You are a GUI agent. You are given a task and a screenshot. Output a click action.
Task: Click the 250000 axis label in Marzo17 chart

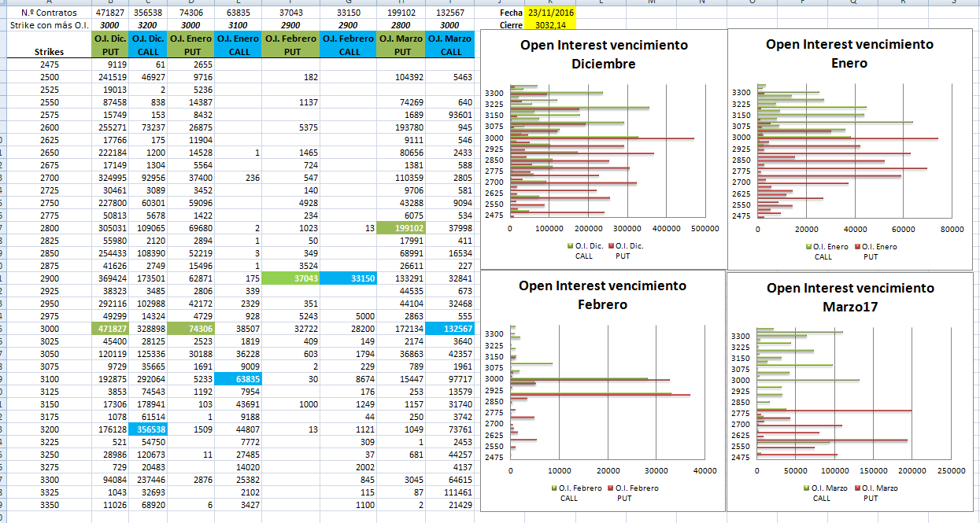point(950,470)
